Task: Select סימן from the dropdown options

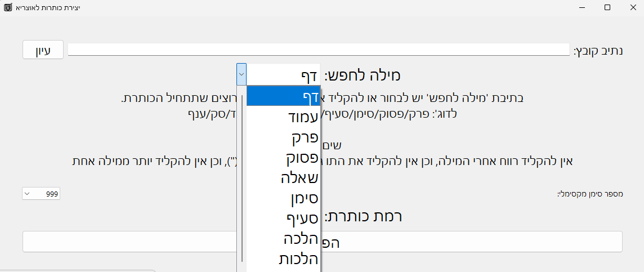Action: pos(283,198)
